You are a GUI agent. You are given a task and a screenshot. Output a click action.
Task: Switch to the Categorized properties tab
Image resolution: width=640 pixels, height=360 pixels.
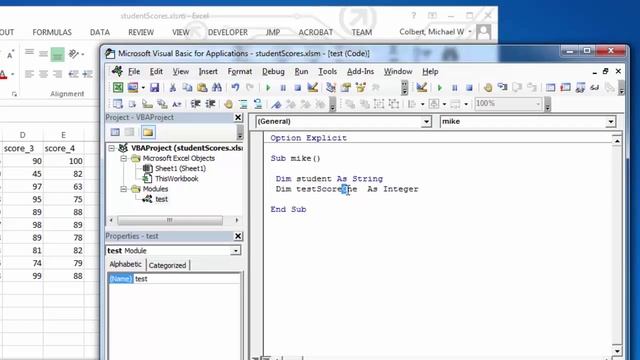point(167,265)
